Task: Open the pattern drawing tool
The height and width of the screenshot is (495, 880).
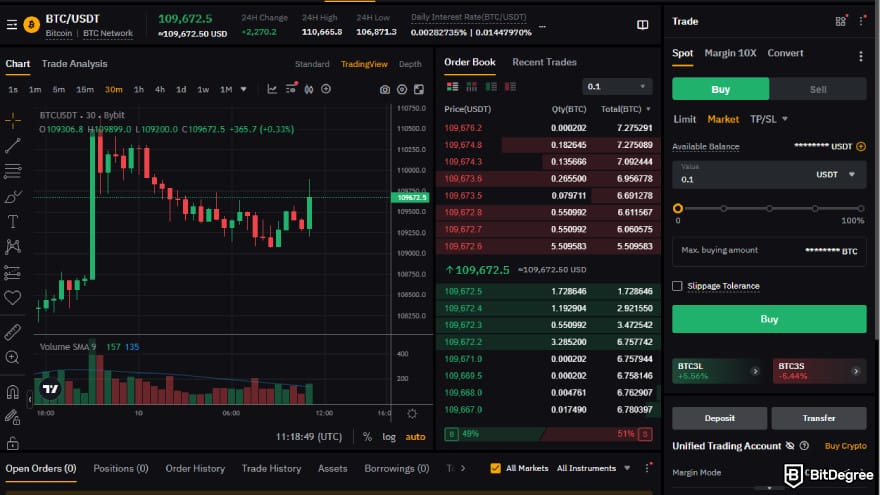Action: tap(12, 246)
